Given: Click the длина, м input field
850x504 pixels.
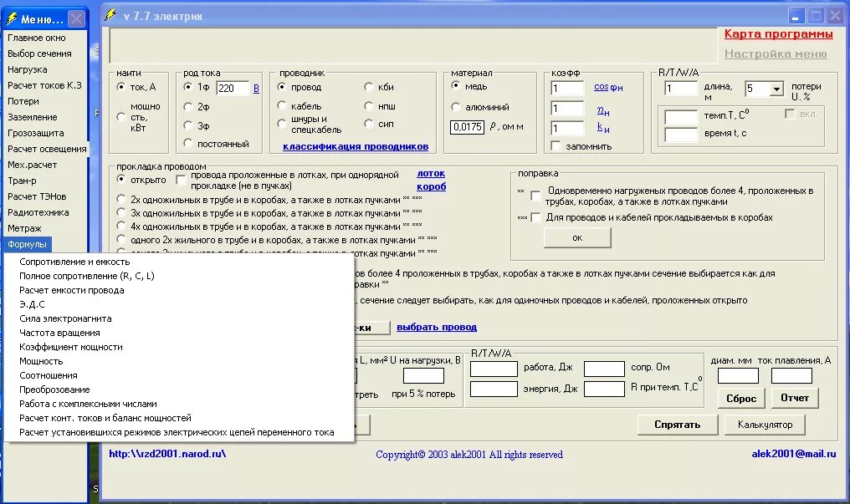Looking at the screenshot, I should click(x=681, y=89).
